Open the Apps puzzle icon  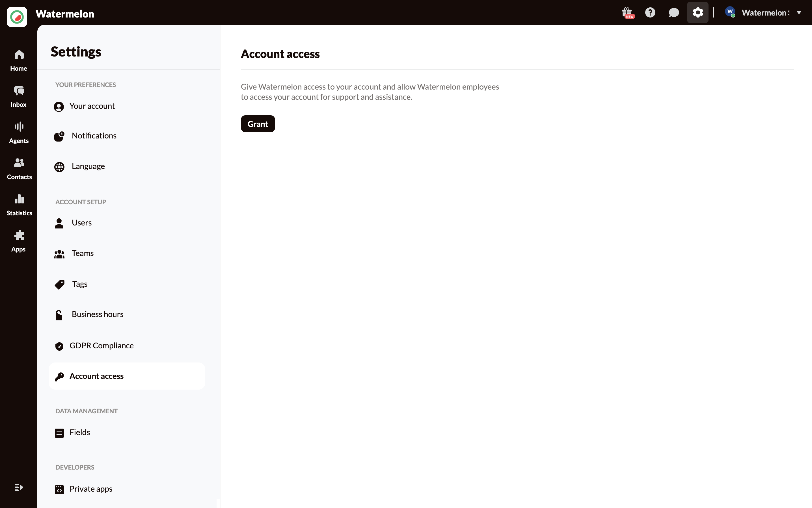click(x=19, y=235)
